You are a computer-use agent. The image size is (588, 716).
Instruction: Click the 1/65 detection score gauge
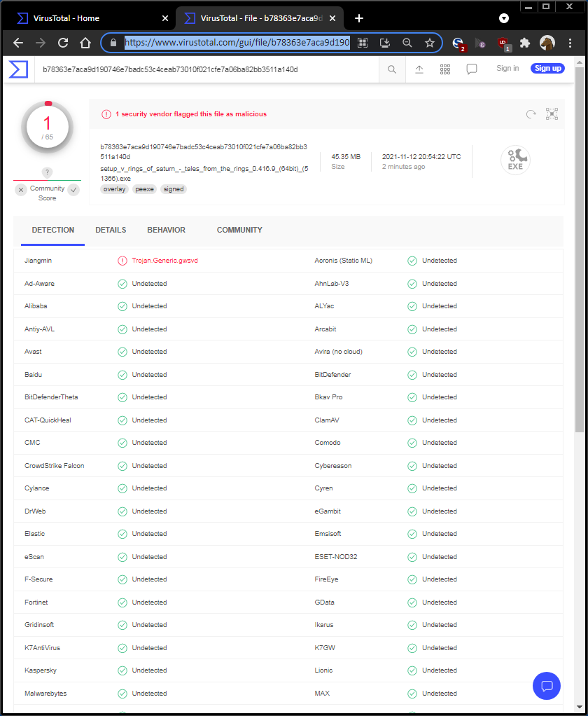click(48, 127)
